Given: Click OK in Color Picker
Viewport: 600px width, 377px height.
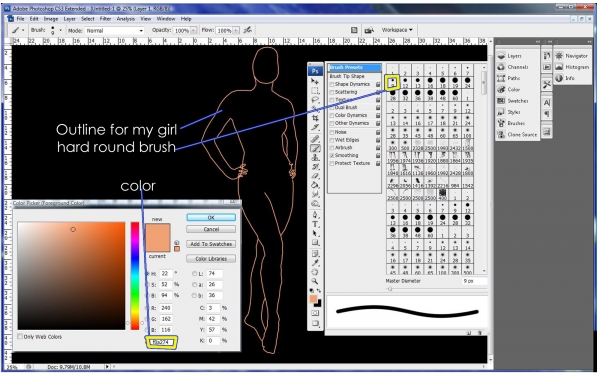Looking at the screenshot, I should 211,217.
